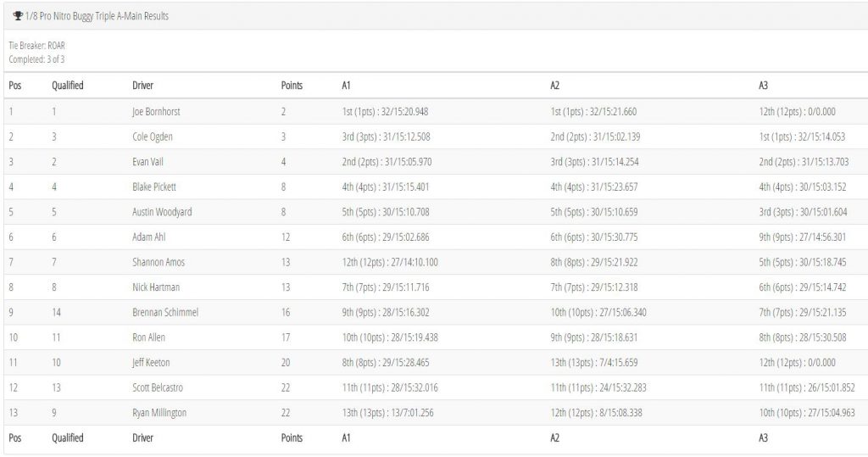The height and width of the screenshot is (457, 868).
Task: Click the trophy icon in the results header
Action: (18, 16)
